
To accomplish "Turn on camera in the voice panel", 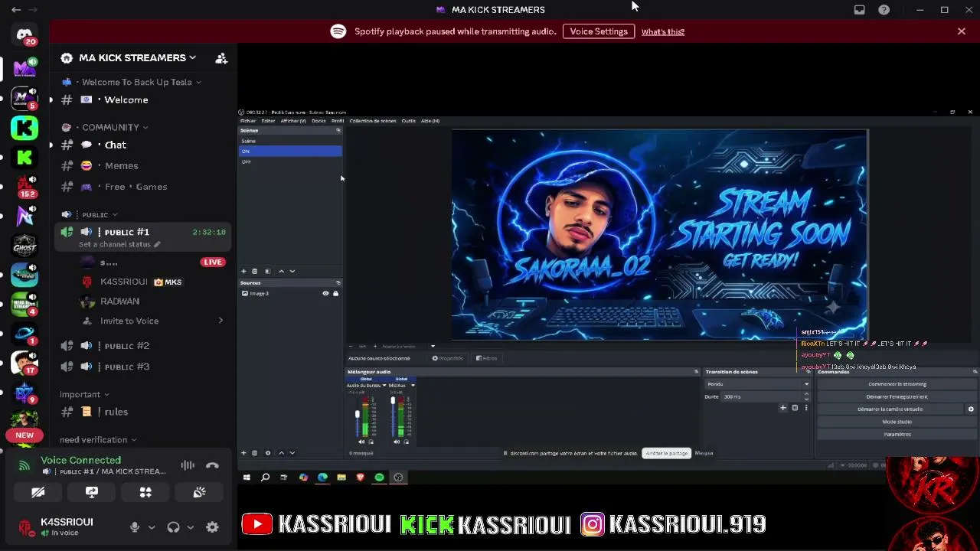I will [x=38, y=492].
